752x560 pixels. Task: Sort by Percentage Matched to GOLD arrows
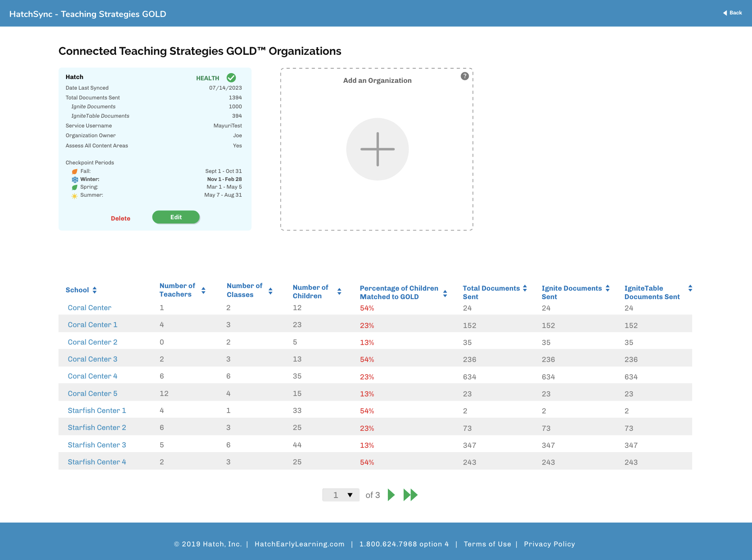pos(445,294)
